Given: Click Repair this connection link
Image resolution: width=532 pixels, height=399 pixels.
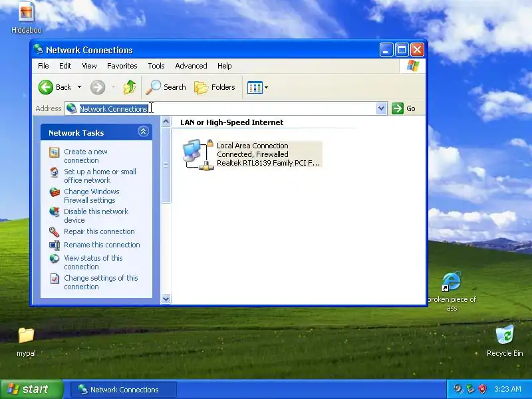Looking at the screenshot, I should pos(99,231).
